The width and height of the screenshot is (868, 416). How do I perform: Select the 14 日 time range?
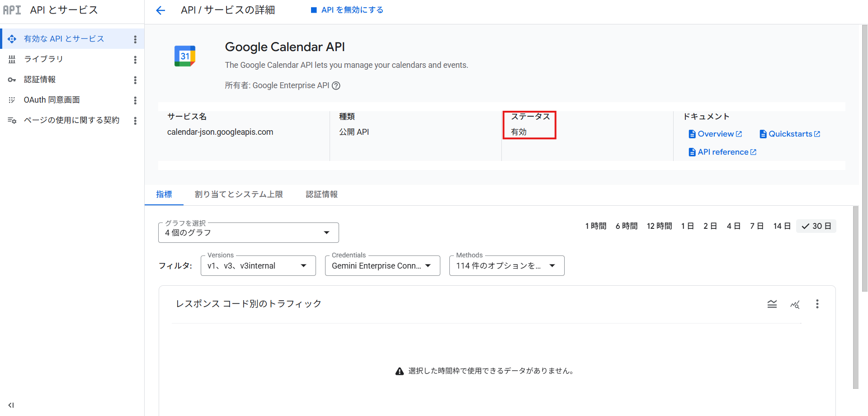[782, 226]
